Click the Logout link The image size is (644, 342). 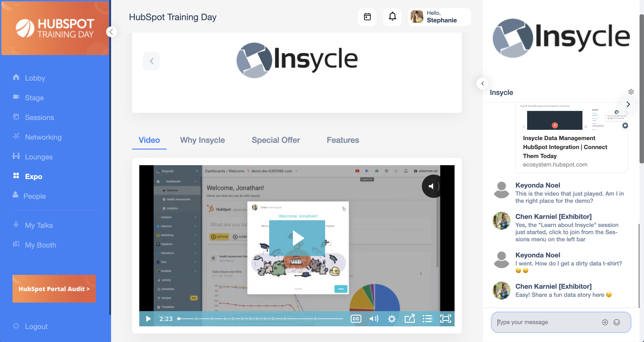30,326
